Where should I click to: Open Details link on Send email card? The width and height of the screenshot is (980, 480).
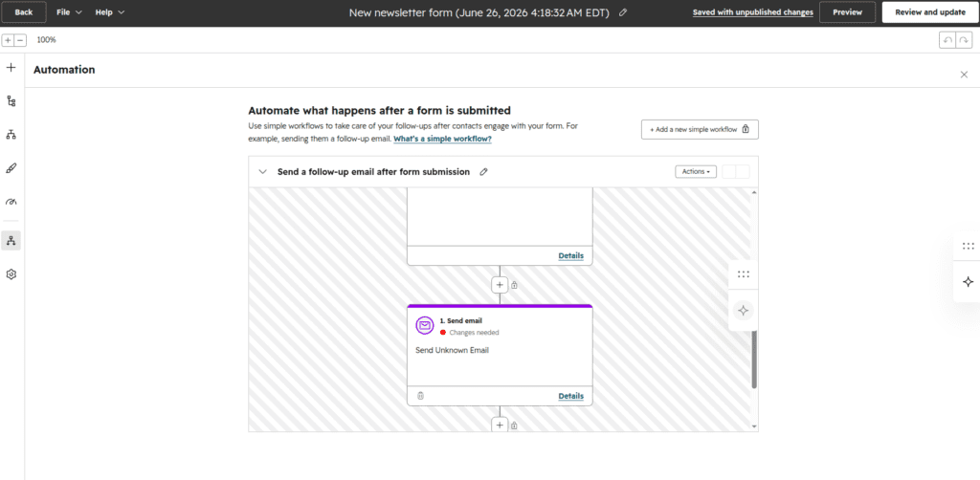coord(570,397)
